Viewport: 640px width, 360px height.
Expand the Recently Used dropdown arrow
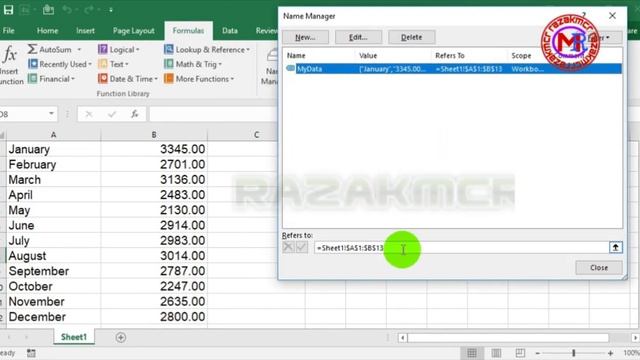(90, 64)
